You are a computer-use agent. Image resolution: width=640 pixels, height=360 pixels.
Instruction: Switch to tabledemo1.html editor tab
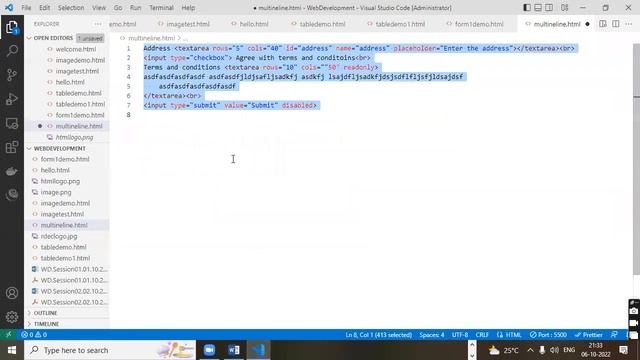(x=396, y=24)
